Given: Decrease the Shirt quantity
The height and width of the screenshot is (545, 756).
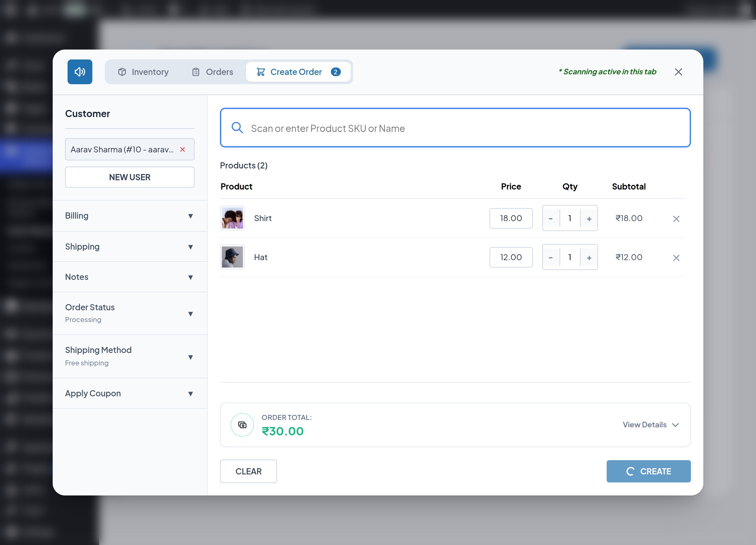Looking at the screenshot, I should click(x=551, y=219).
